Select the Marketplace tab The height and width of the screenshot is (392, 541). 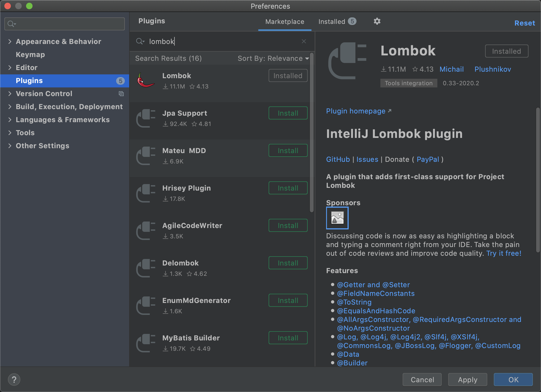click(284, 21)
